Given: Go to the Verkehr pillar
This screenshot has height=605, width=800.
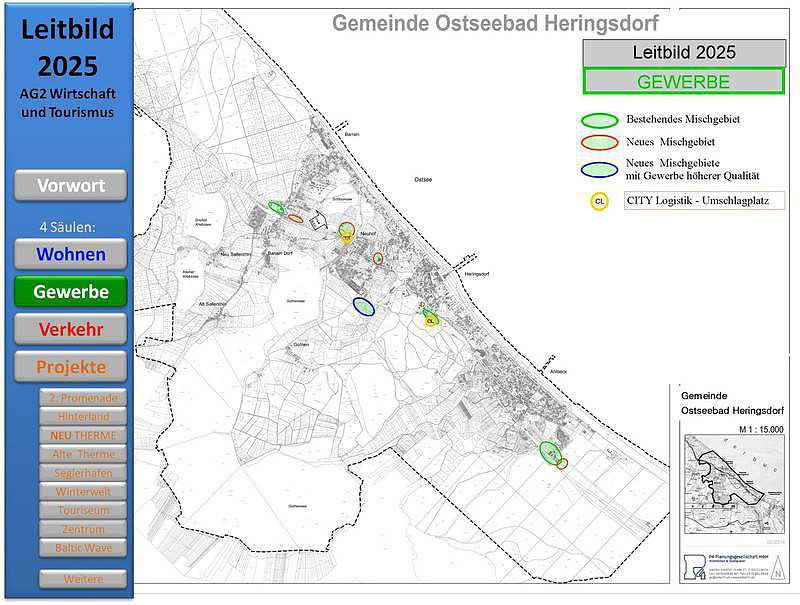Looking at the screenshot, I should click(x=70, y=329).
